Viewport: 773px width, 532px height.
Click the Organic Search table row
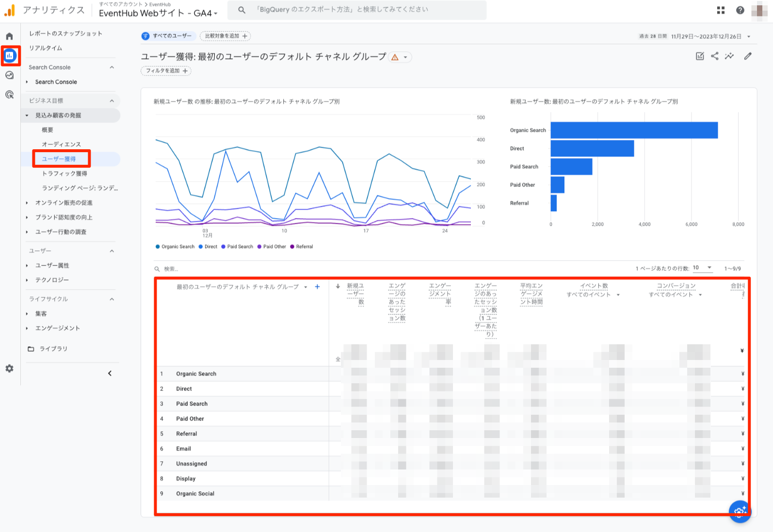click(451, 374)
